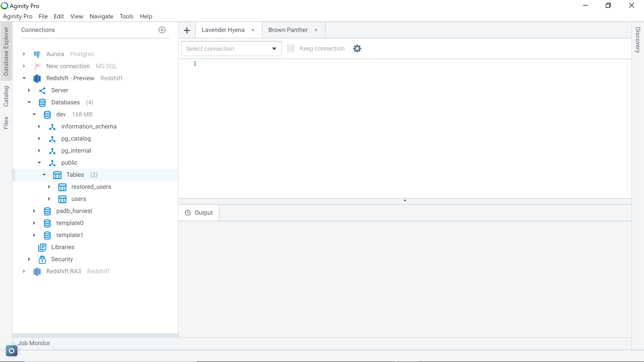Click the Aginity logo in the bottom corner

coord(11,350)
